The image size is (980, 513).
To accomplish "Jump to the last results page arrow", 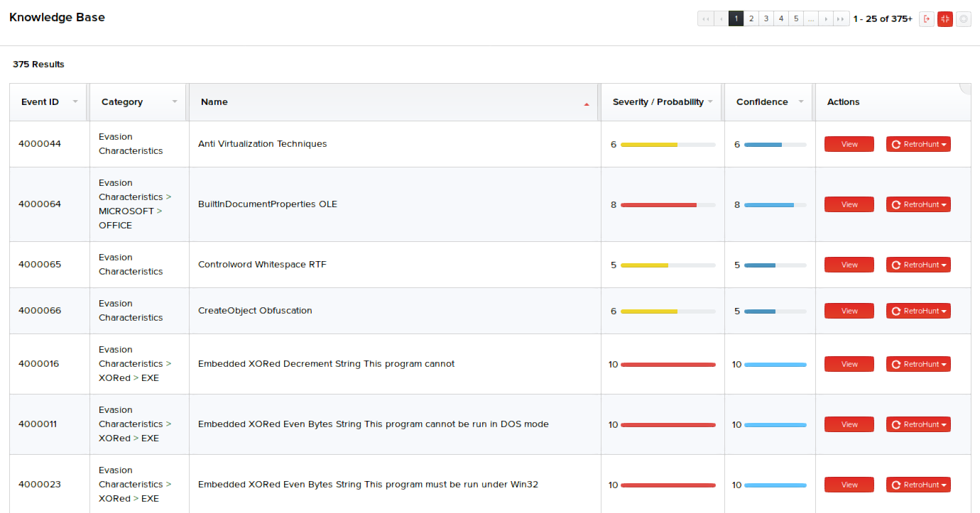I will tap(842, 19).
